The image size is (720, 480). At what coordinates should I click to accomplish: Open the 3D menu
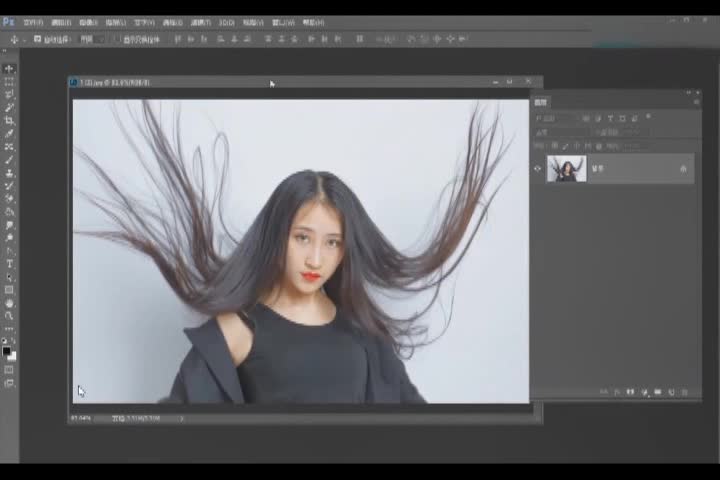226,22
